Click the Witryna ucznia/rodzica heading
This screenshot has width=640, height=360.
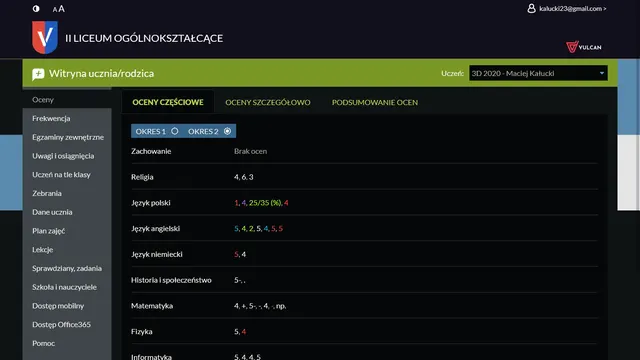pyautogui.click(x=101, y=73)
